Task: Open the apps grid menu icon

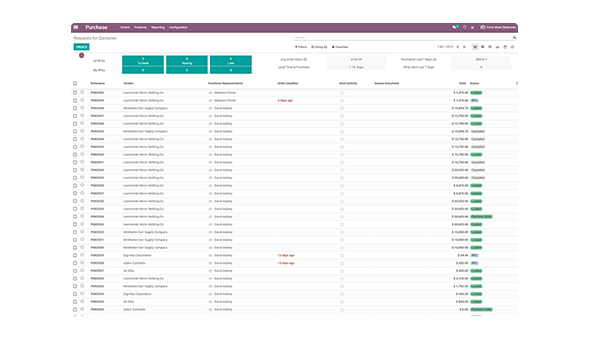Action: 76,27
